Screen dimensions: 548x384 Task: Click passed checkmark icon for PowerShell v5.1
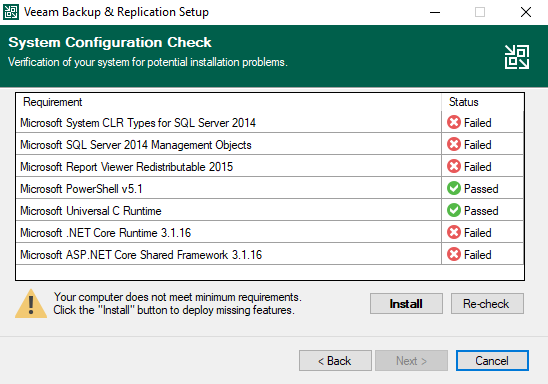click(454, 188)
